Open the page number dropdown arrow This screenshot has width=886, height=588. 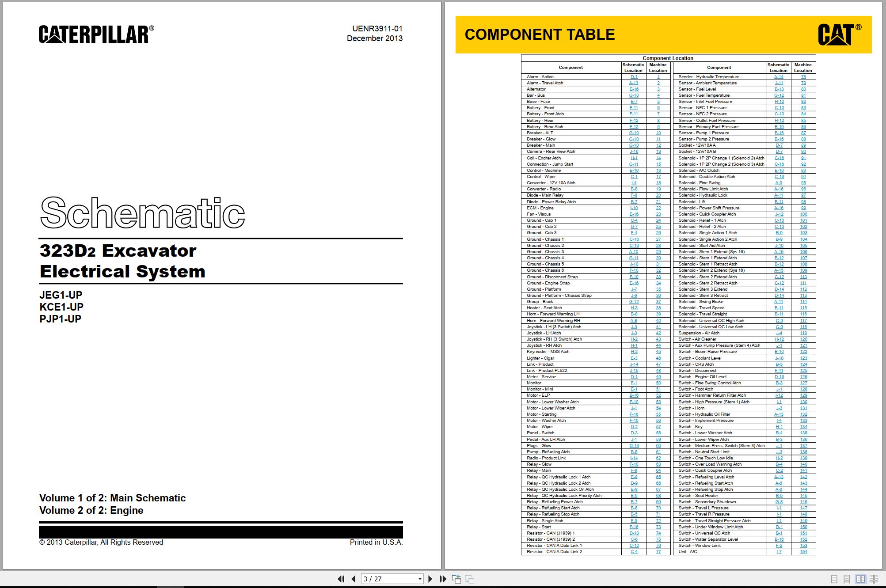click(420, 579)
